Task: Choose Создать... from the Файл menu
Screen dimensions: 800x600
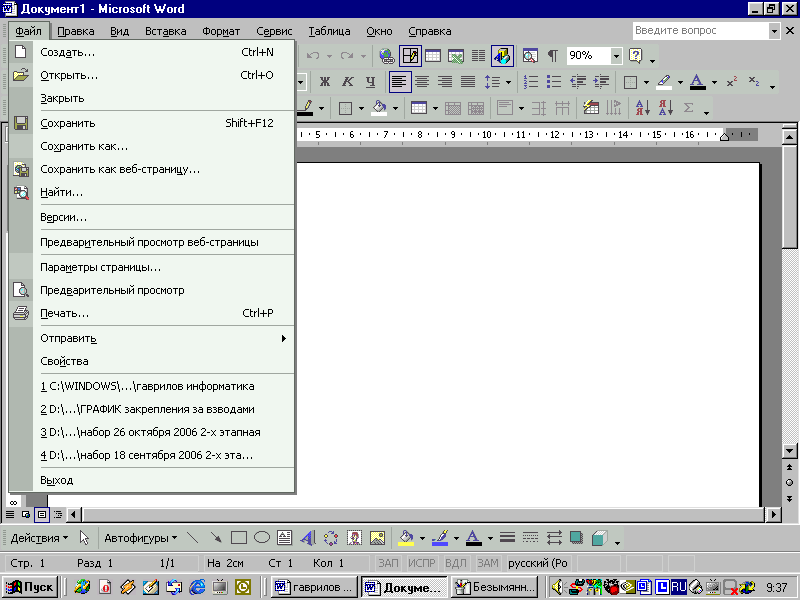Action: 163,52
